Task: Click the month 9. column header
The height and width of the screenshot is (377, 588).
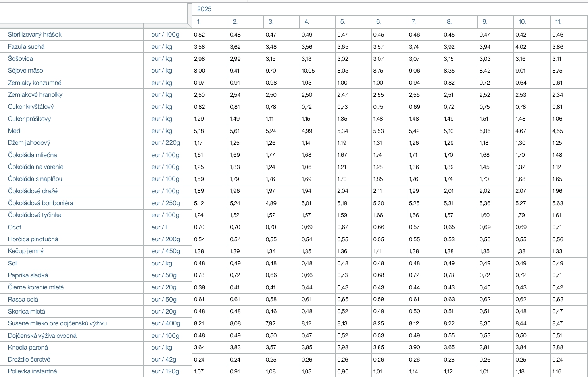Action: [485, 22]
